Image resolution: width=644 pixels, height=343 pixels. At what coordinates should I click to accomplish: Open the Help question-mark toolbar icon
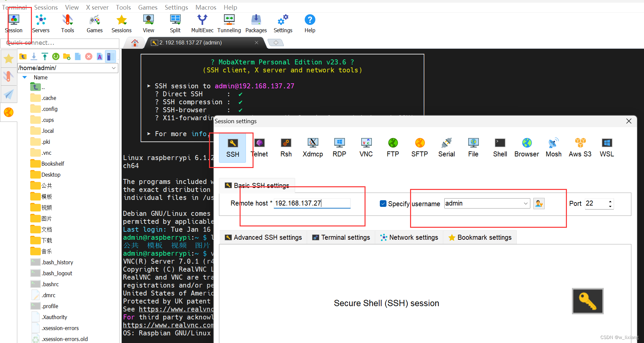(x=310, y=24)
